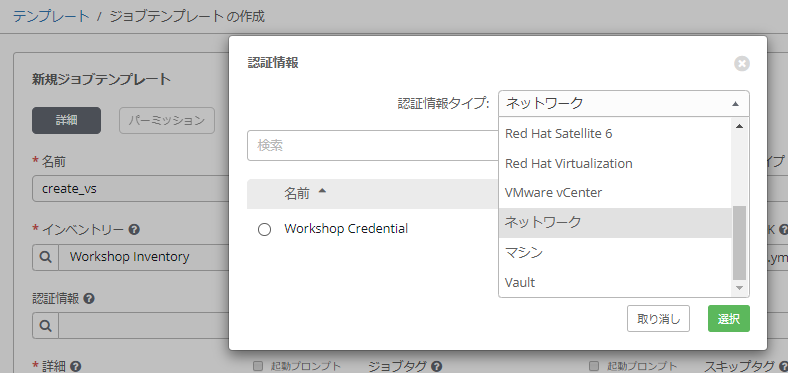Screen dimensions: 788x373
Task: Click the Workshop Inventory field
Action: click(x=144, y=257)
